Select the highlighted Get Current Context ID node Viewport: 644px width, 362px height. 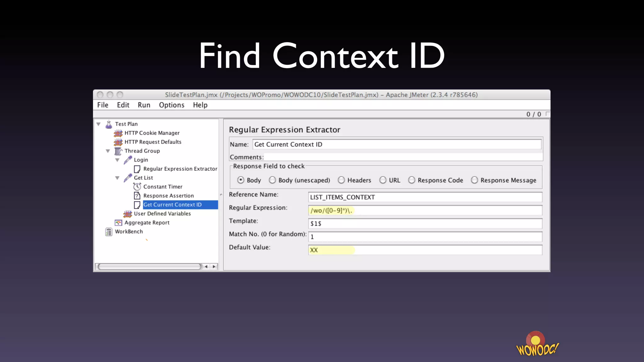[x=180, y=205]
